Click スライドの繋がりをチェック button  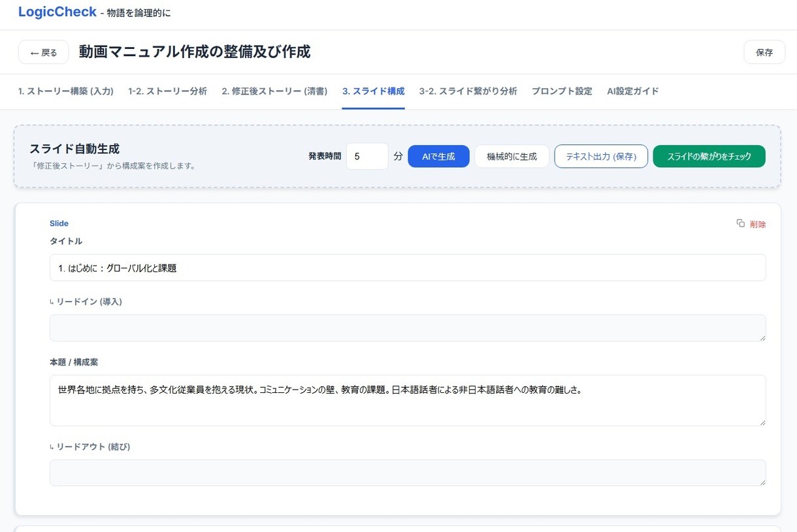click(709, 157)
